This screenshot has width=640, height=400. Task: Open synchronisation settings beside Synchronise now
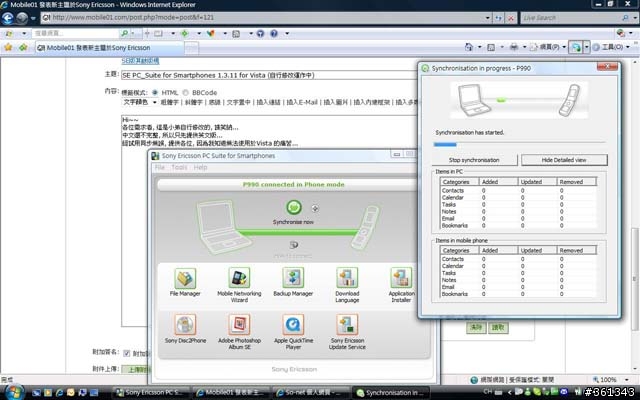click(315, 208)
